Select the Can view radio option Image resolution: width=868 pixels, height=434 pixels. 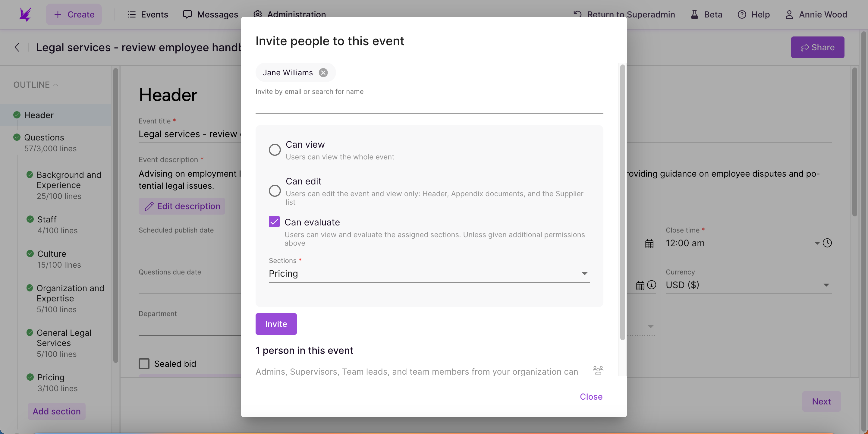[x=275, y=149]
